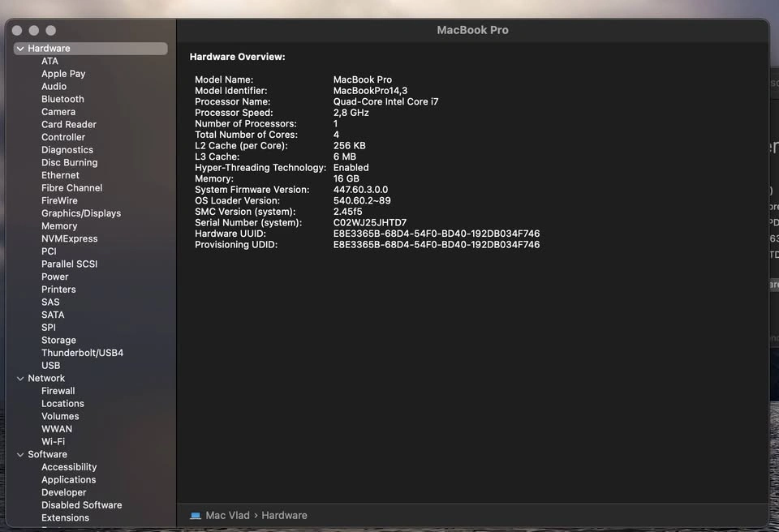Screen dimensions: 779x532
Task: Select the Power entry in sidebar
Action: point(54,277)
